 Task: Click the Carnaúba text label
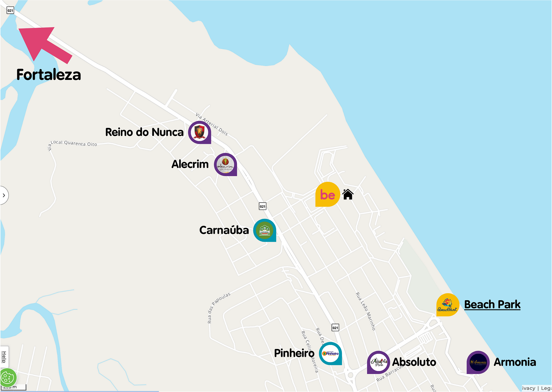click(224, 230)
